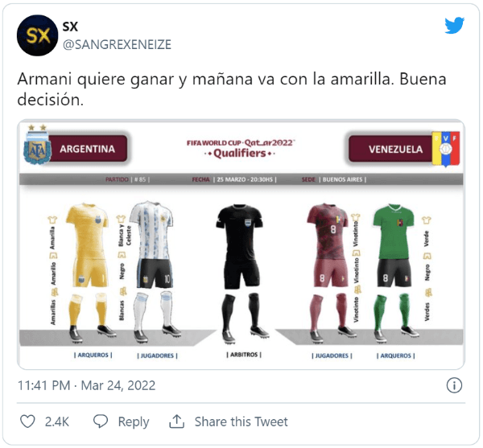
Task: Click the SX display name
Action: [70, 27]
